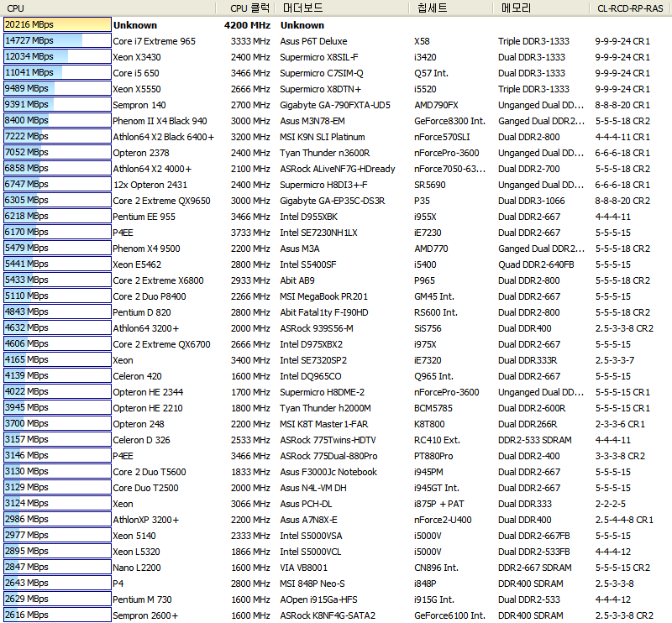Image resolution: width=672 pixels, height=623 pixels.
Task: Click the Asus P6T Deluxe motherboard cell
Action: (313, 41)
